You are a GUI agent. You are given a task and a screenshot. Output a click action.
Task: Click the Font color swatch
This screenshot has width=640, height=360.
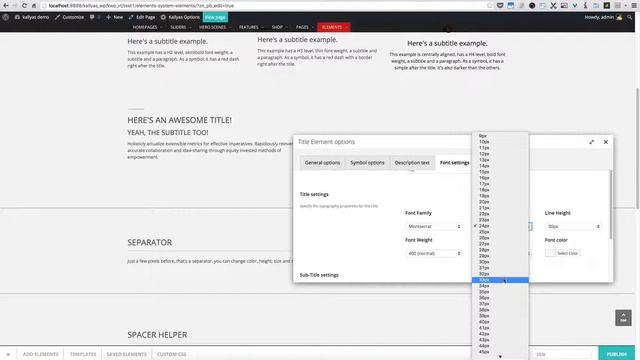[550, 253]
